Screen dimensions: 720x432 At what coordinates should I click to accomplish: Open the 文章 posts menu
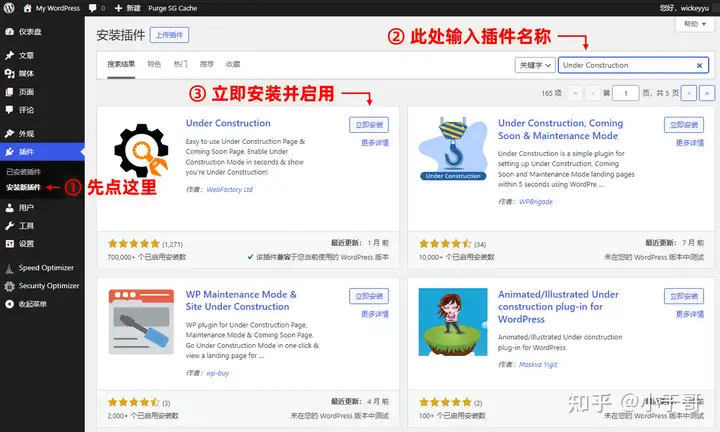click(x=42, y=56)
